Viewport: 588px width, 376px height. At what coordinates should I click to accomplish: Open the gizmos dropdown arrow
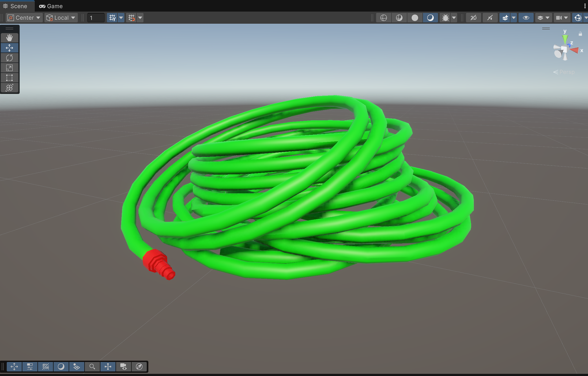pos(586,18)
